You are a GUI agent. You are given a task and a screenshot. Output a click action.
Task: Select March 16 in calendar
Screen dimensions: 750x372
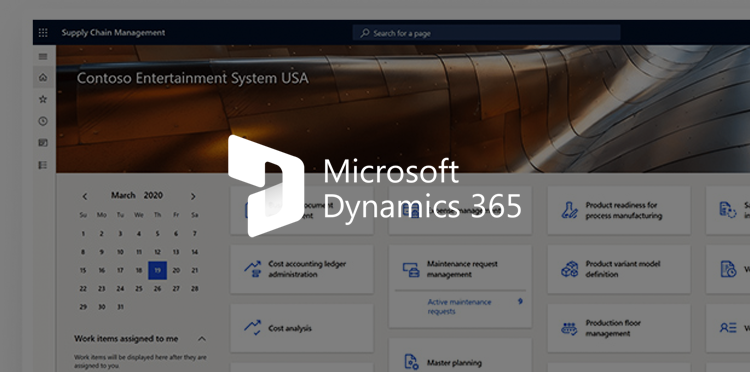102,270
